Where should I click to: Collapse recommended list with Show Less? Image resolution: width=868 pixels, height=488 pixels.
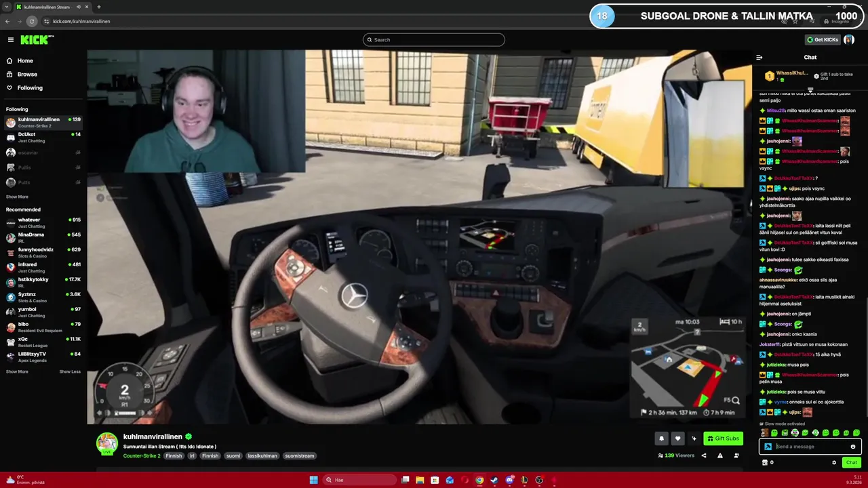pos(70,371)
